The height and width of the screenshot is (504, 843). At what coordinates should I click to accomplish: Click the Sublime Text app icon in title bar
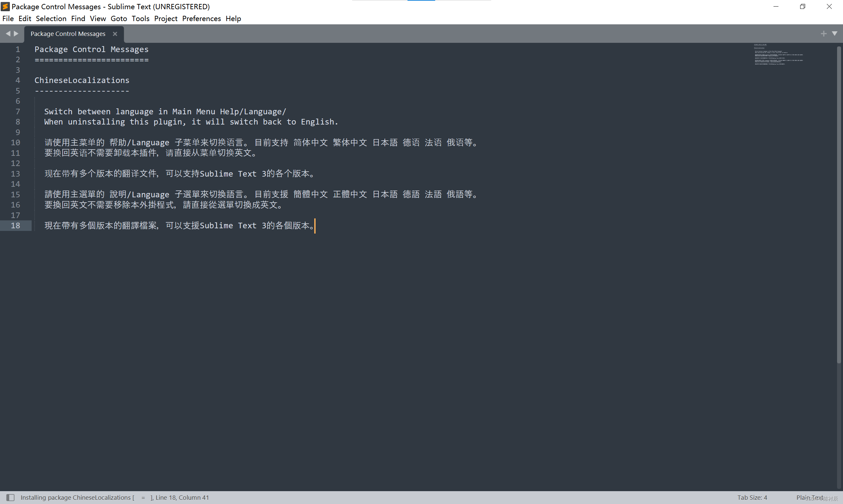tap(5, 7)
